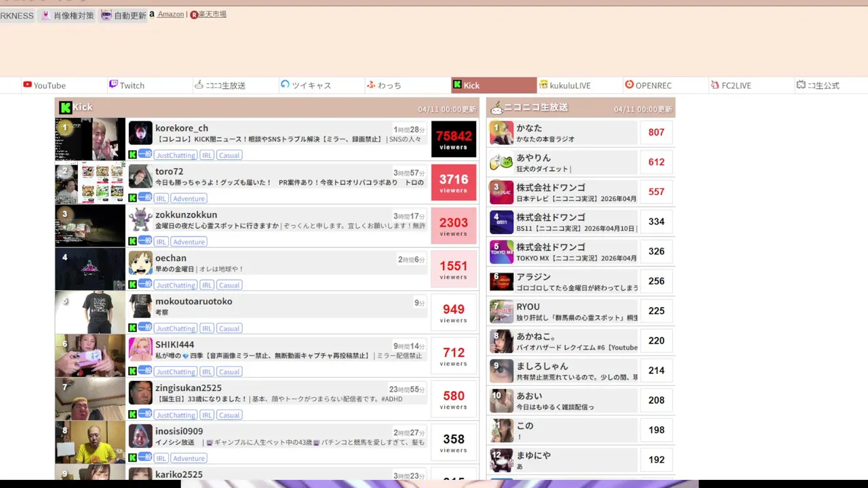Open あかねこ。 avatar icon
Viewport: 868px width, 488px height.
point(502,342)
